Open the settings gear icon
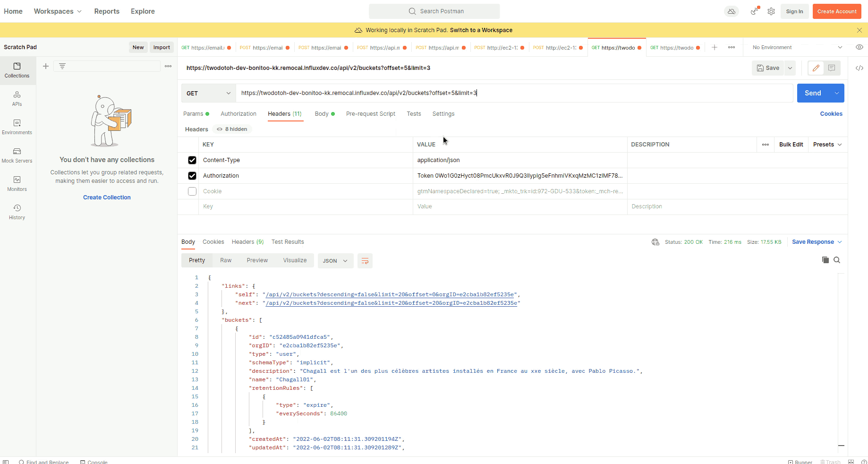Viewport: 868px width, 464px height. click(771, 11)
